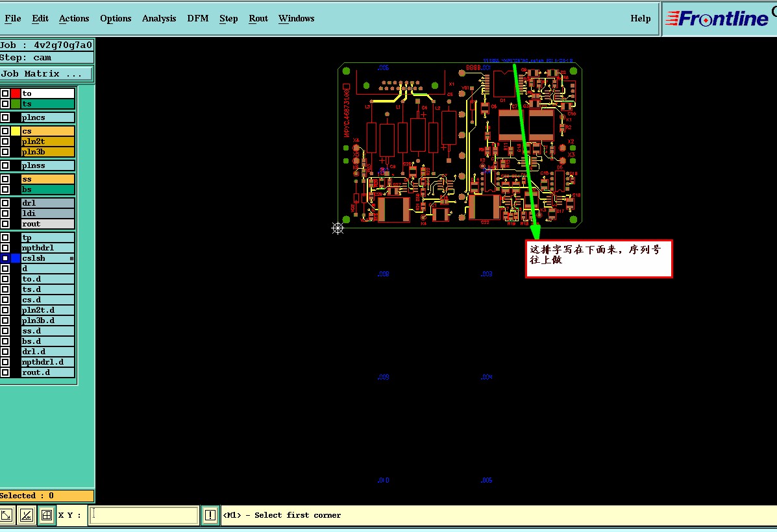Viewport: 777px width, 532px height.
Task: Toggle the checkbox for layer ts
Action: coord(5,104)
